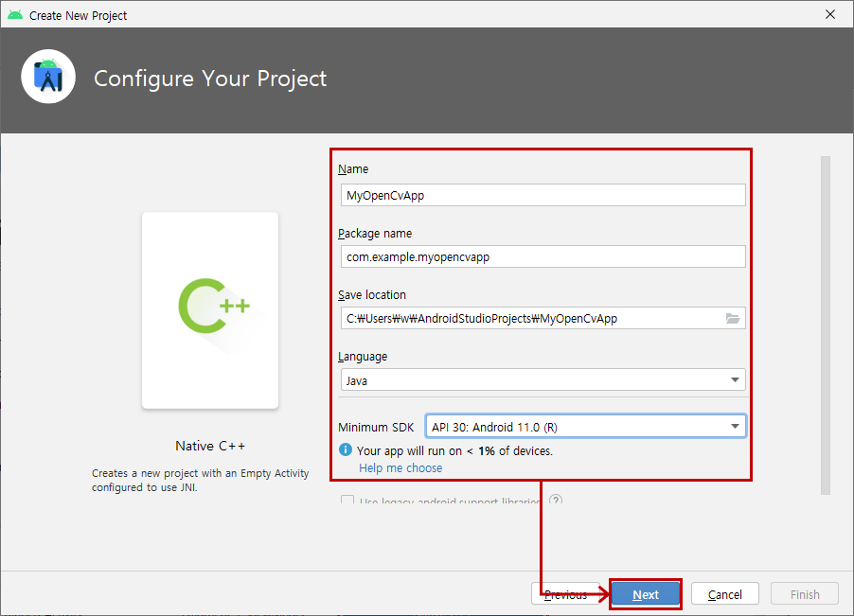Toggle Use legacy android support libraries checkbox
854x616 pixels.
[347, 500]
